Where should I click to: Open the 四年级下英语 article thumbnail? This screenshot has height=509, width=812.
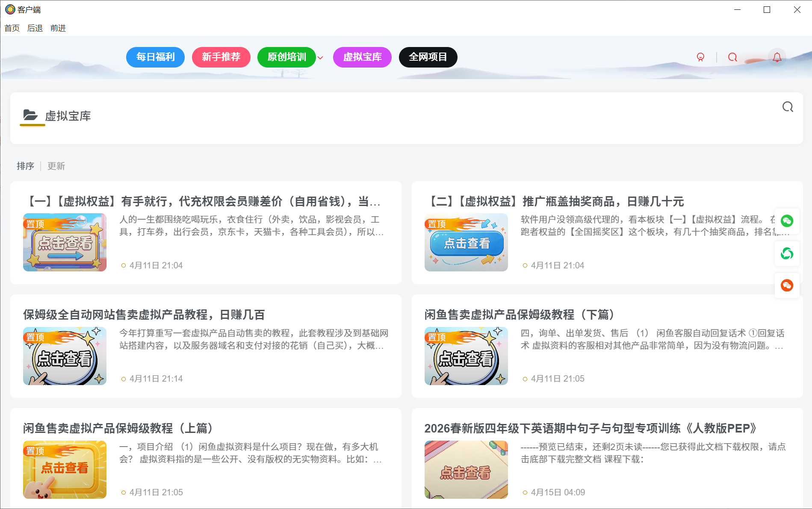pyautogui.click(x=466, y=469)
